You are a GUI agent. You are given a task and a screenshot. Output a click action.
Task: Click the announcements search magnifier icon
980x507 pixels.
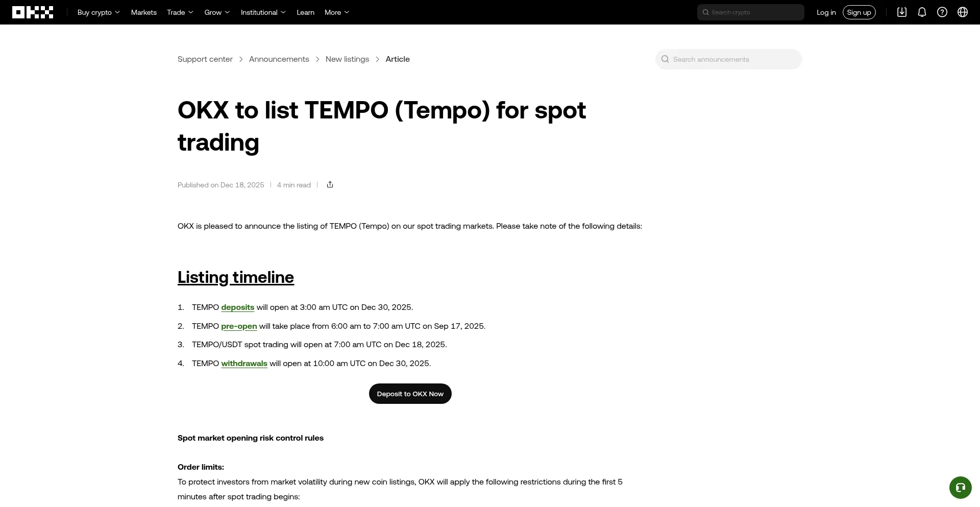tap(665, 59)
